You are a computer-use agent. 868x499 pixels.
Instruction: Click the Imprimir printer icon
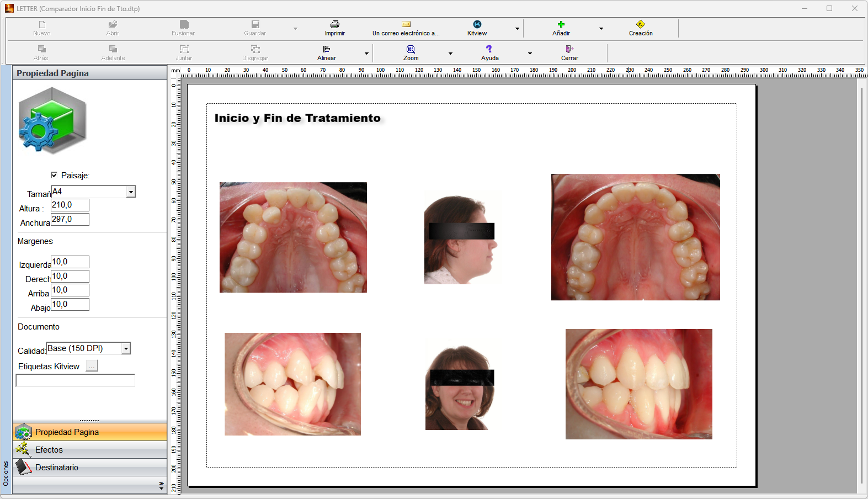[x=334, y=24]
